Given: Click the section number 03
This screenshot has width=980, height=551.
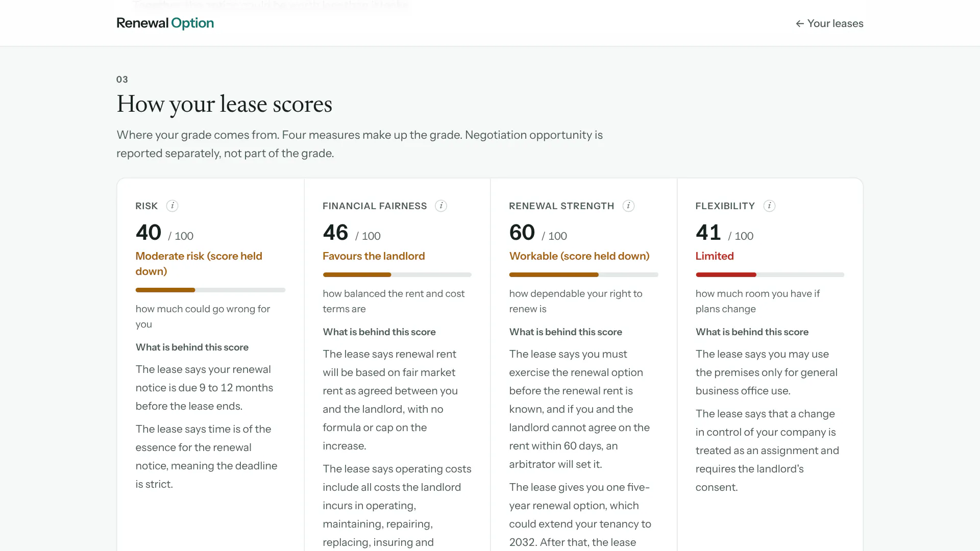Looking at the screenshot, I should pos(122,79).
